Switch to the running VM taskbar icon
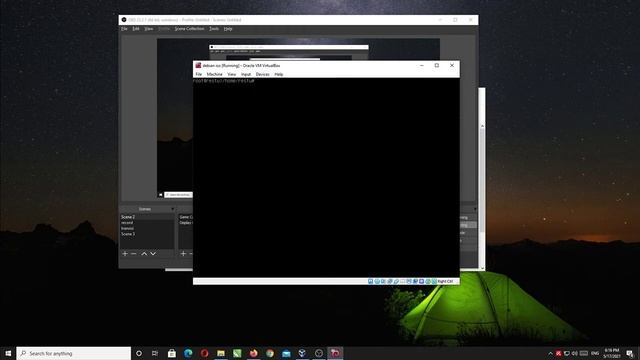Image resolution: width=640 pixels, height=360 pixels. point(335,353)
